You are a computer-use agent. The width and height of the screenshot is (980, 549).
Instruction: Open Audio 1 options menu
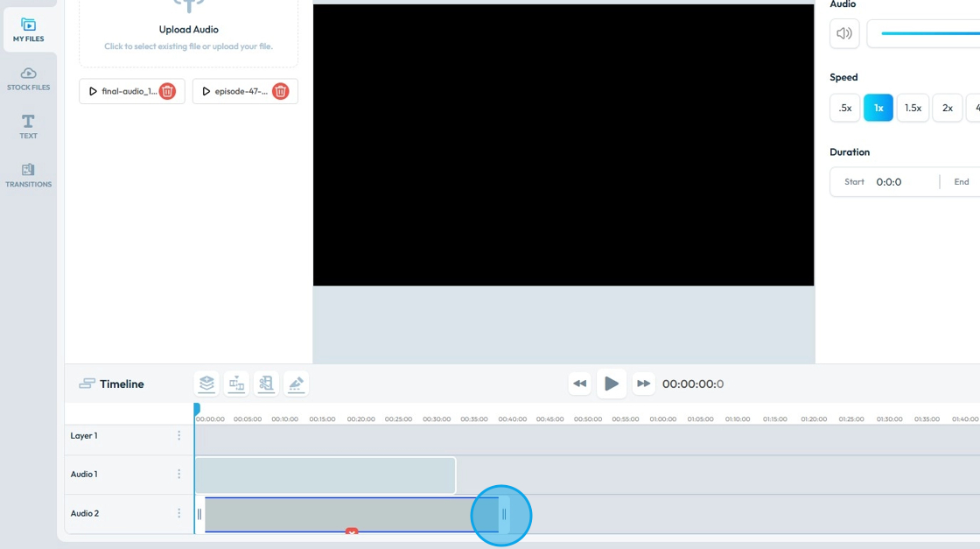(178, 475)
